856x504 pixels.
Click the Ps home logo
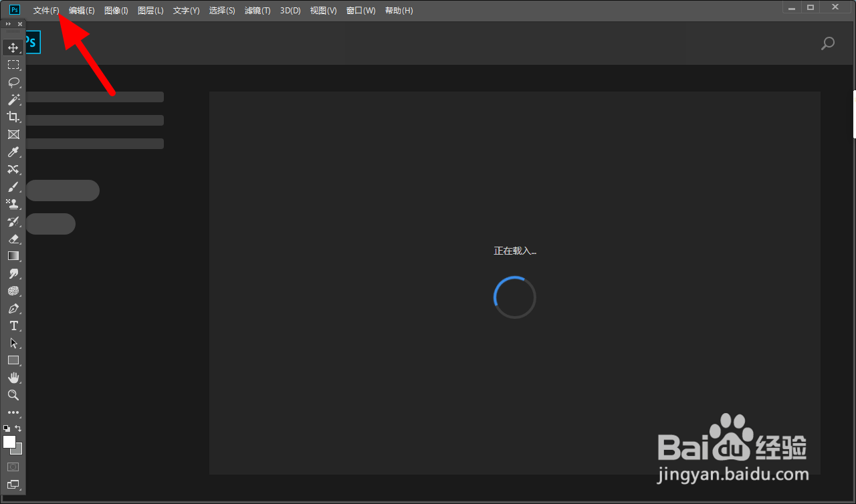point(32,42)
